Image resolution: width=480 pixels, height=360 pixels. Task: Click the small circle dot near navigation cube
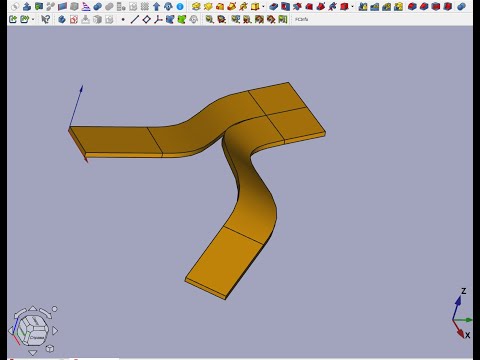(x=55, y=309)
